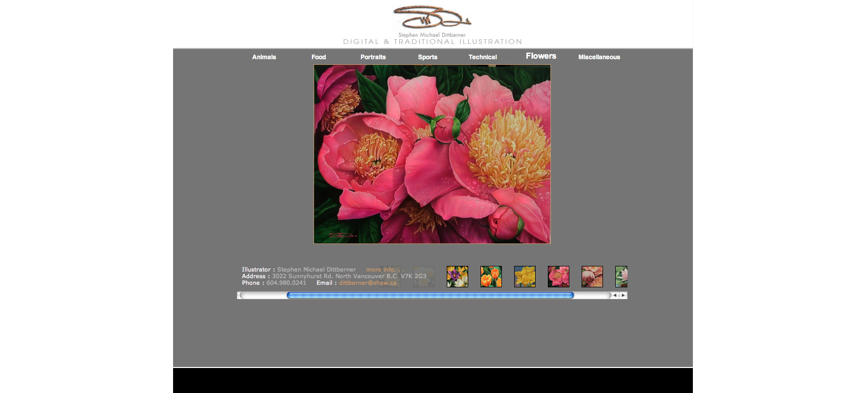This screenshot has height=393, width=868.
Task: Click 'DIGITAL & TRADITIONAL ILLUSTRATION' header text
Action: click(432, 42)
